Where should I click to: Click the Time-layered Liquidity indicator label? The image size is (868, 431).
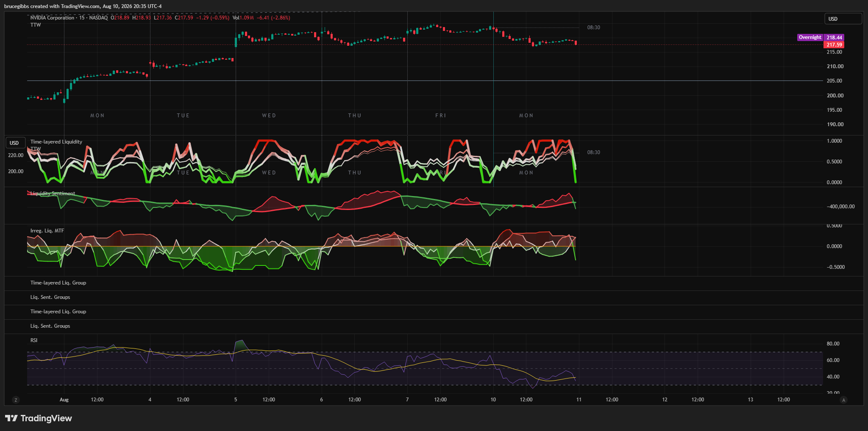[56, 142]
